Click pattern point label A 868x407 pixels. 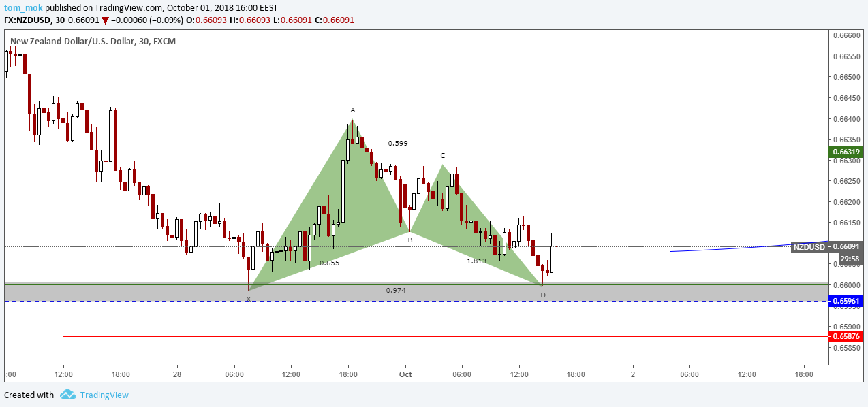pyautogui.click(x=353, y=110)
